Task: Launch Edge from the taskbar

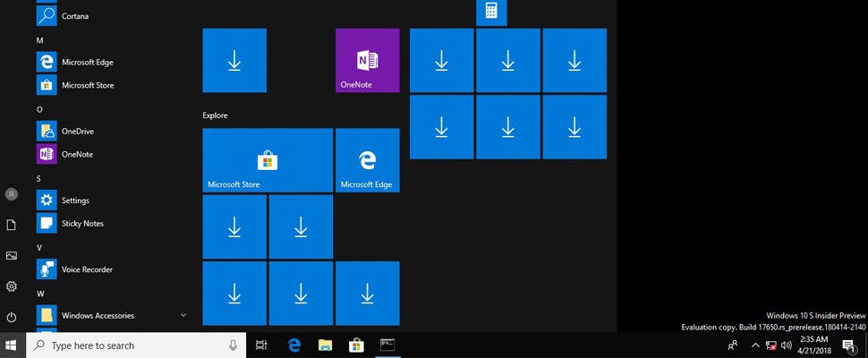Action: [x=294, y=345]
